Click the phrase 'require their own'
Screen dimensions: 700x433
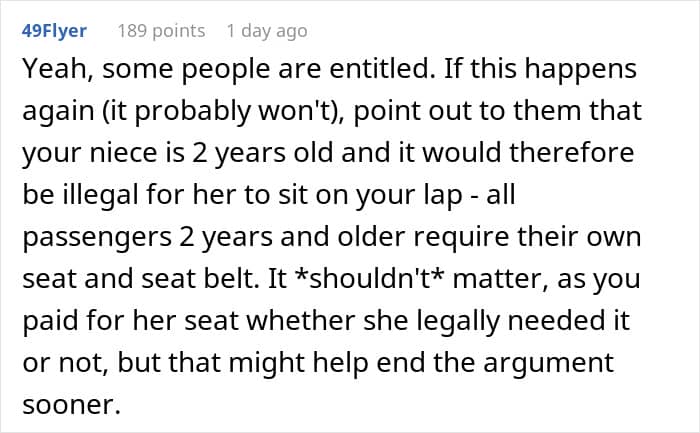click(527, 237)
